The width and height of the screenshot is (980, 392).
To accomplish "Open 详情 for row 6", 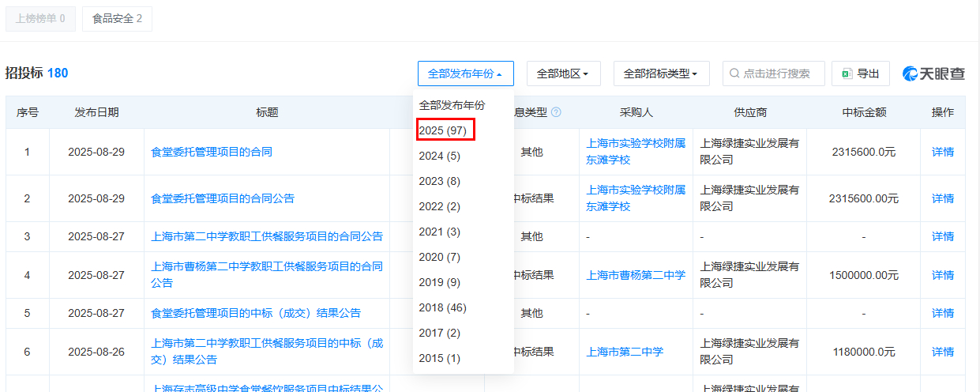I will (943, 352).
